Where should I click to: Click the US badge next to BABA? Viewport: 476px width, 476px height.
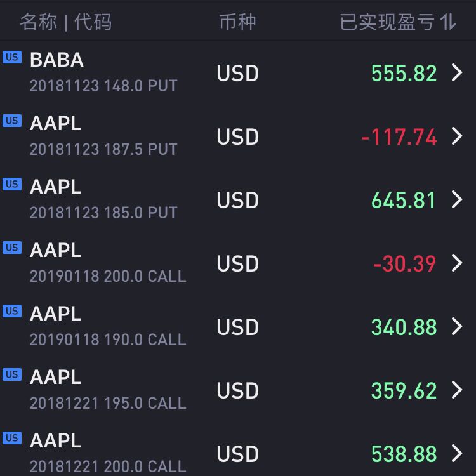(12, 57)
